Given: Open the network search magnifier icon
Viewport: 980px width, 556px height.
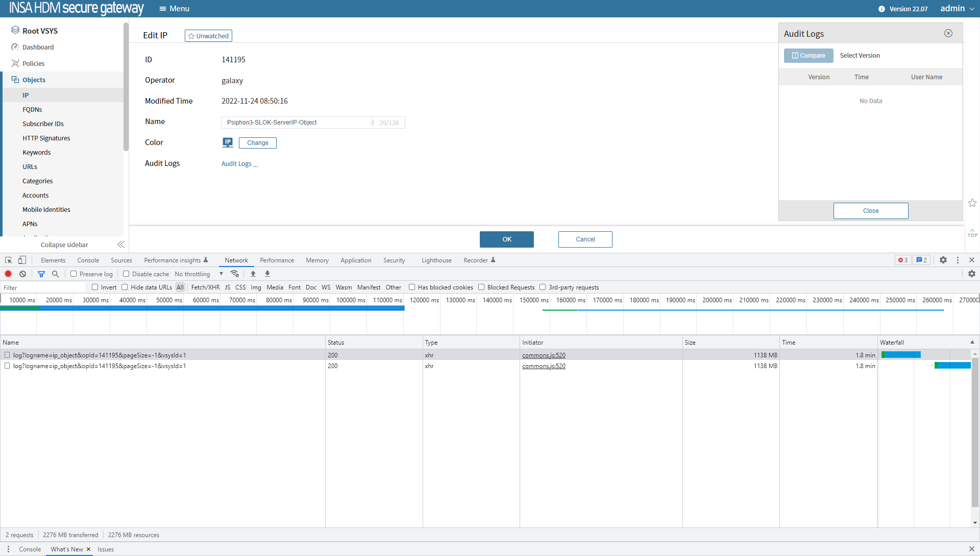Looking at the screenshot, I should (56, 274).
